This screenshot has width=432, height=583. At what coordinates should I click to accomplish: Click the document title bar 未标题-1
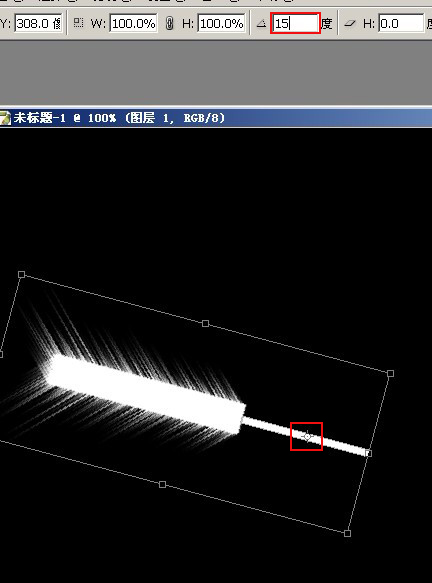tap(216, 118)
